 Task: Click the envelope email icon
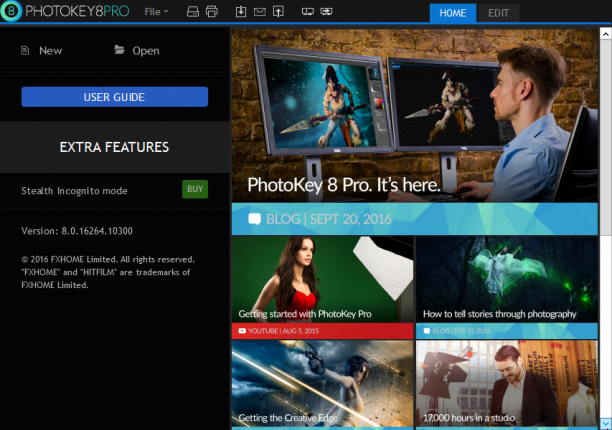(x=260, y=12)
